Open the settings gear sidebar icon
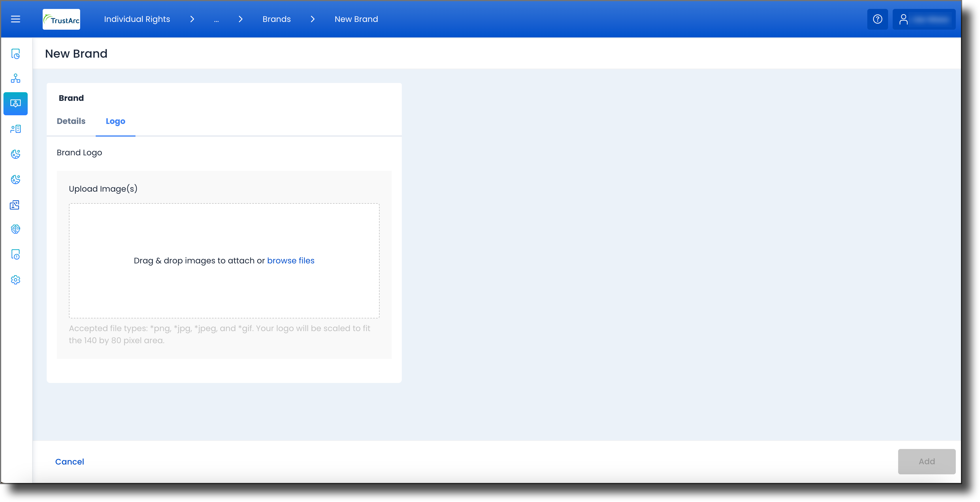The height and width of the screenshot is (502, 980). (x=16, y=280)
